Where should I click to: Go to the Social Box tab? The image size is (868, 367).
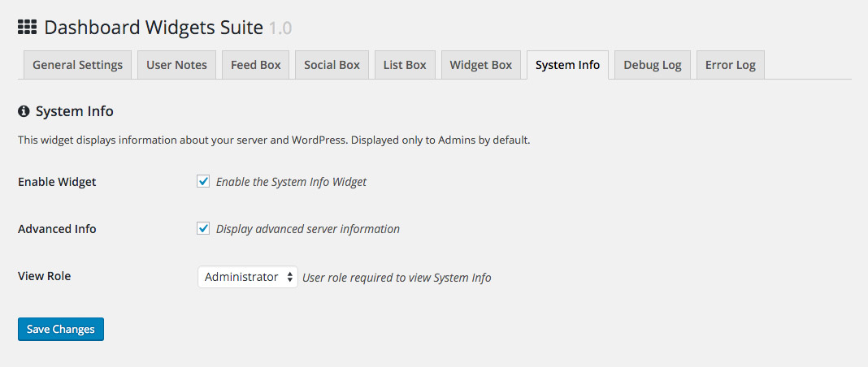[x=332, y=65]
